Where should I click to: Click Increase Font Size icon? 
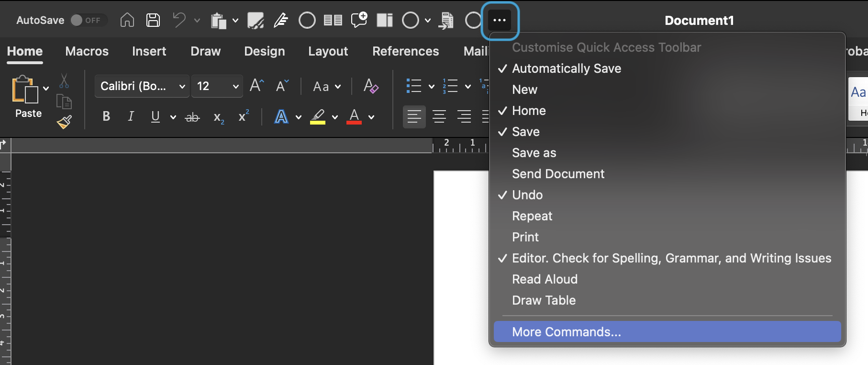point(257,86)
